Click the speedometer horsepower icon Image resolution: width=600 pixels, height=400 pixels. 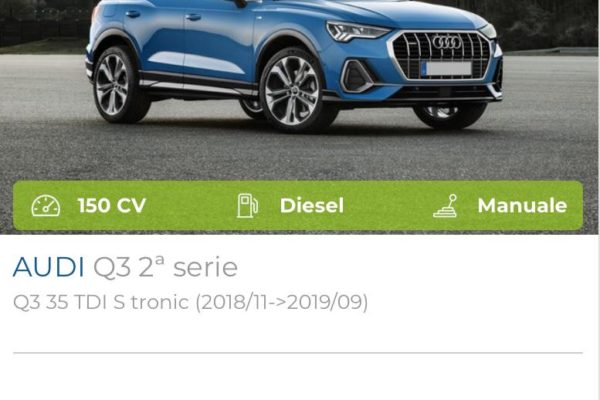click(46, 206)
